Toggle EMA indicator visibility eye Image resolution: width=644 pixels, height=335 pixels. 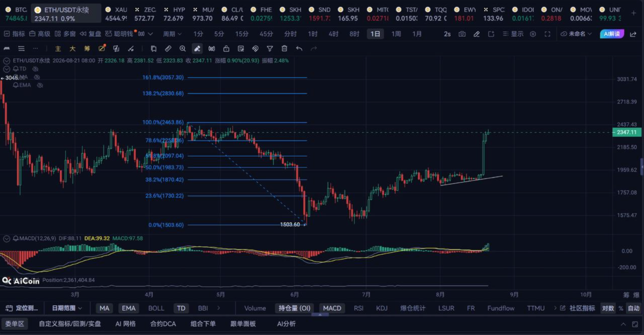40,85
